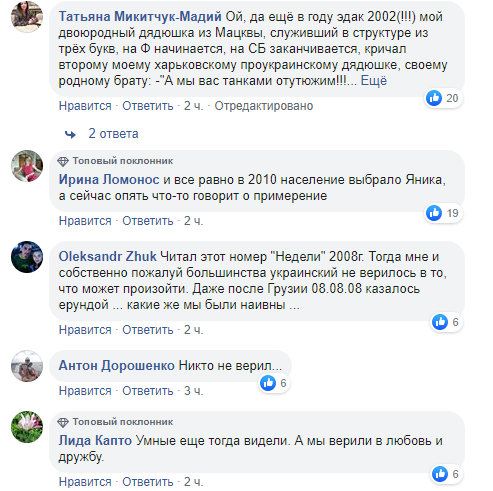Click the like reaction icon showing 20
This screenshot has height=491, width=493.
pyautogui.click(x=434, y=98)
